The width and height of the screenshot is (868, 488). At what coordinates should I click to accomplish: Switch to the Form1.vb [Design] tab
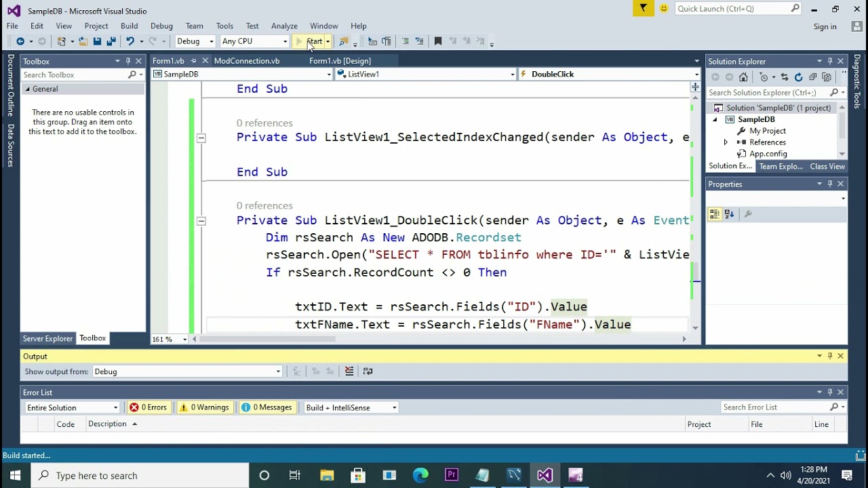(340, 61)
